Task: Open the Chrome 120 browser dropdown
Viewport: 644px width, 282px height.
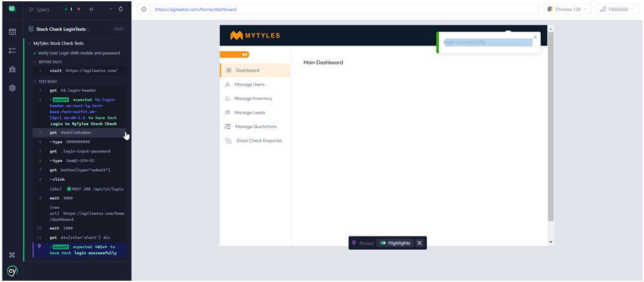Action: pos(567,9)
